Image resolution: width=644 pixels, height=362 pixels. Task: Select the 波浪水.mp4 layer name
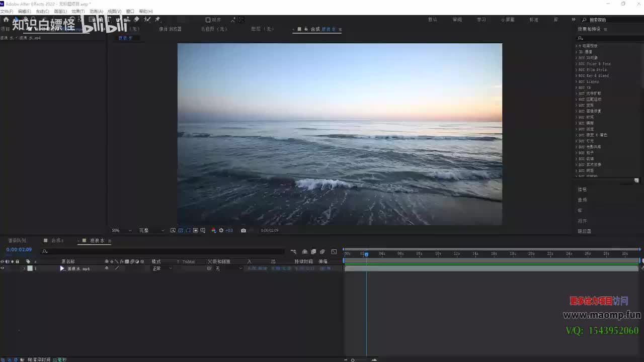tap(78, 269)
